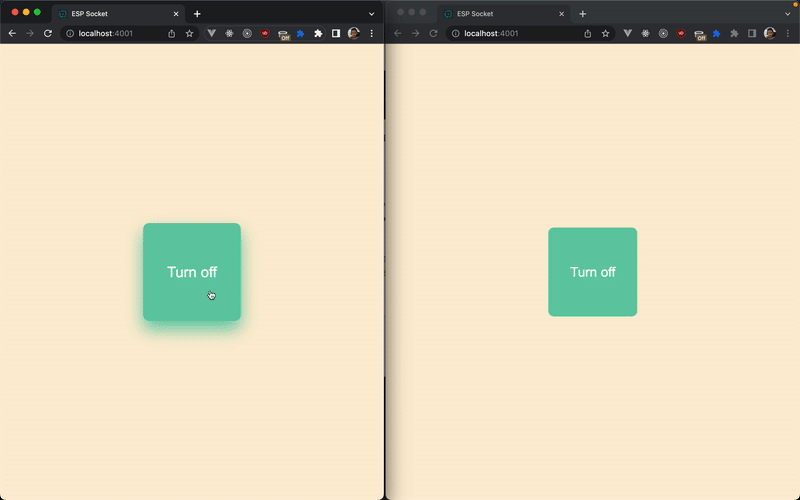
Task: Go forward in the left browser window
Action: tap(30, 34)
